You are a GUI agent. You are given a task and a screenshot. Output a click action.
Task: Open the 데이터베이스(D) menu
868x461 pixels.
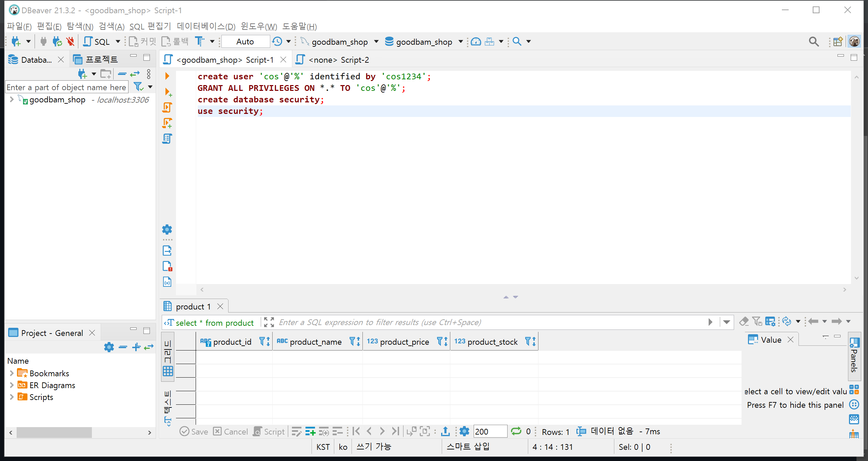pyautogui.click(x=206, y=26)
